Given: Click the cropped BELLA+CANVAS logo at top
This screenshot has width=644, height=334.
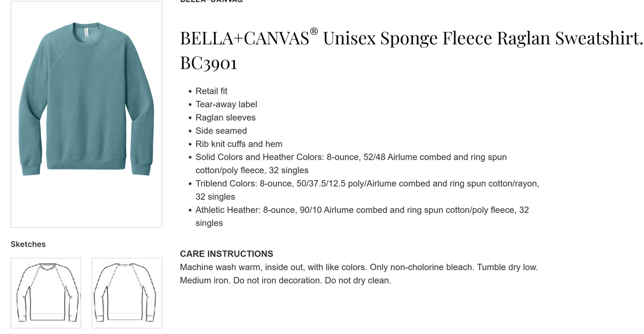Looking at the screenshot, I should pos(211,2).
